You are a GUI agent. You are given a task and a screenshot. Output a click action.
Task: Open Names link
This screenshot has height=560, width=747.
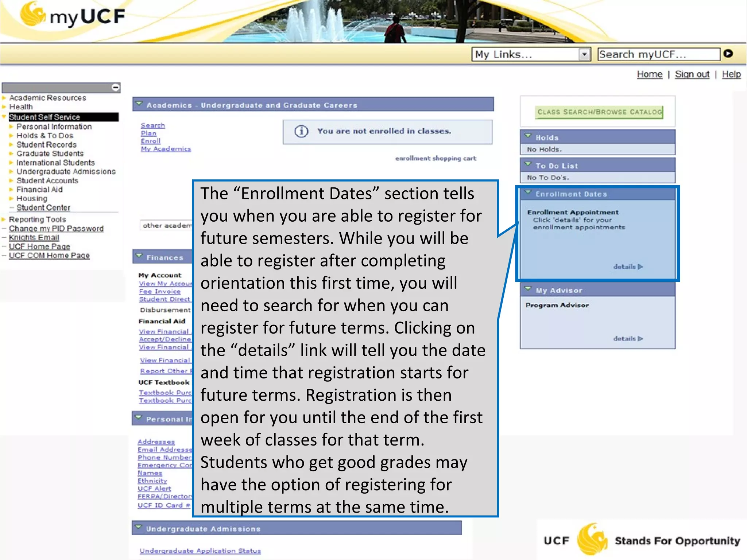(150, 473)
